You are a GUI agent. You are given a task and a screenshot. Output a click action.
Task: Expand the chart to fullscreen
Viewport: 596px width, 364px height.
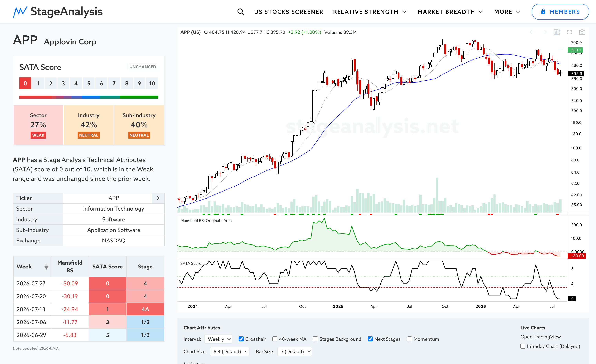[569, 32]
